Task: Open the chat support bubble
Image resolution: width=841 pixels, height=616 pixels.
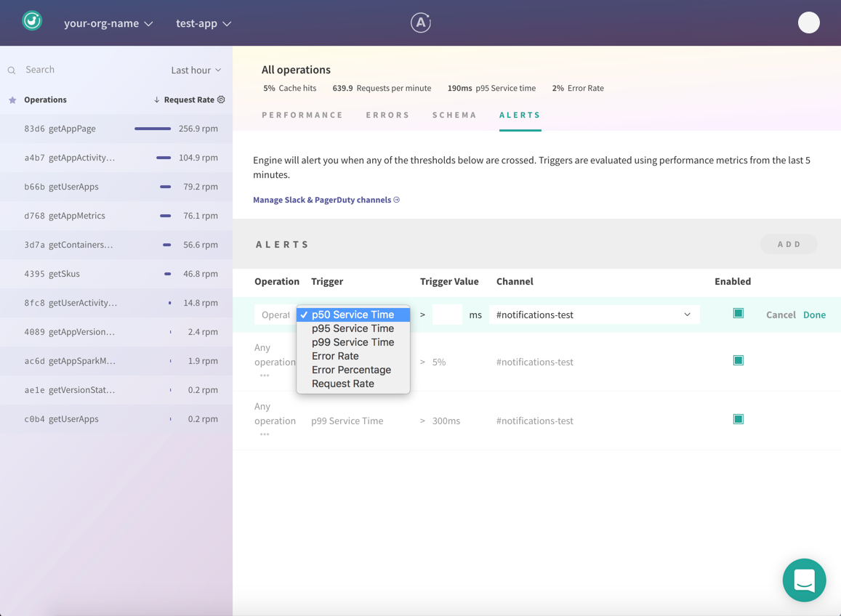Action: tap(804, 580)
